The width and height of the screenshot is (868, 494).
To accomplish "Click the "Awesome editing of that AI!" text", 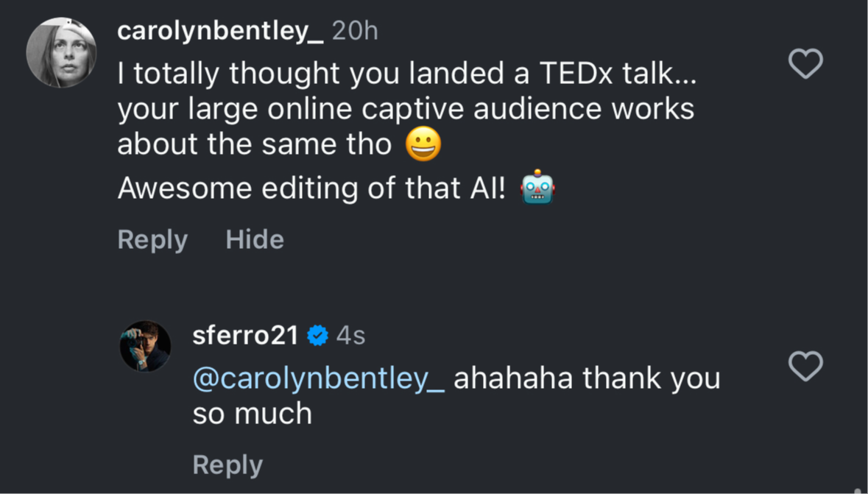I will (312, 189).
